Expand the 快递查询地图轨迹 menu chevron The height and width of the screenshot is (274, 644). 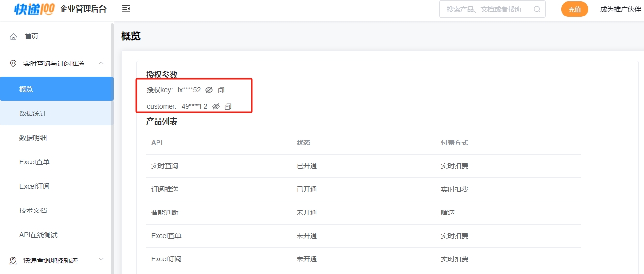pyautogui.click(x=101, y=260)
